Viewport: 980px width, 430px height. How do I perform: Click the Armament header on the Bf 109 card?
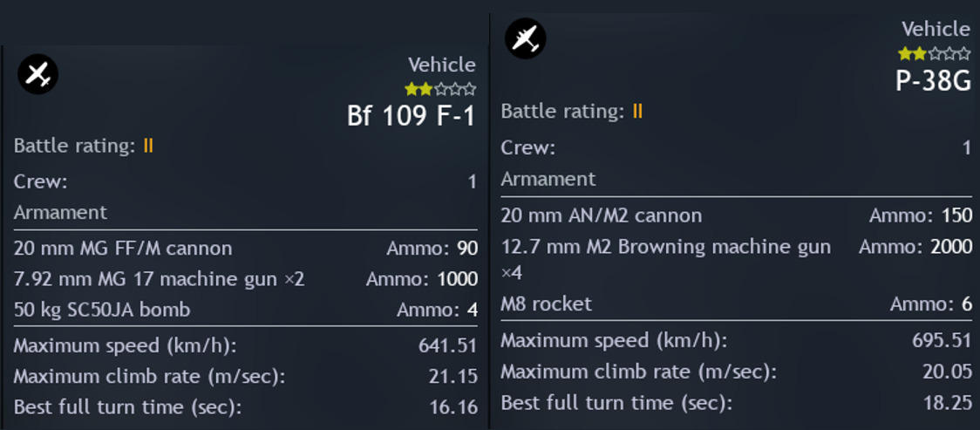point(60,213)
